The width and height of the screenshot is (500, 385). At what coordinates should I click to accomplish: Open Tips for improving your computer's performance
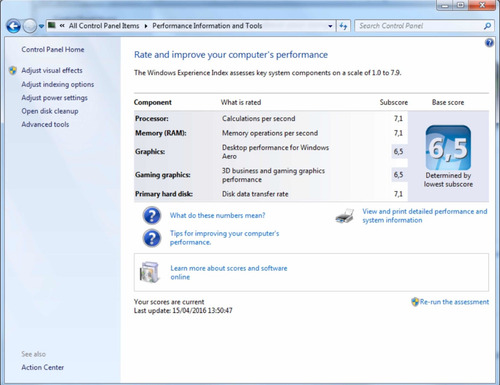224,238
